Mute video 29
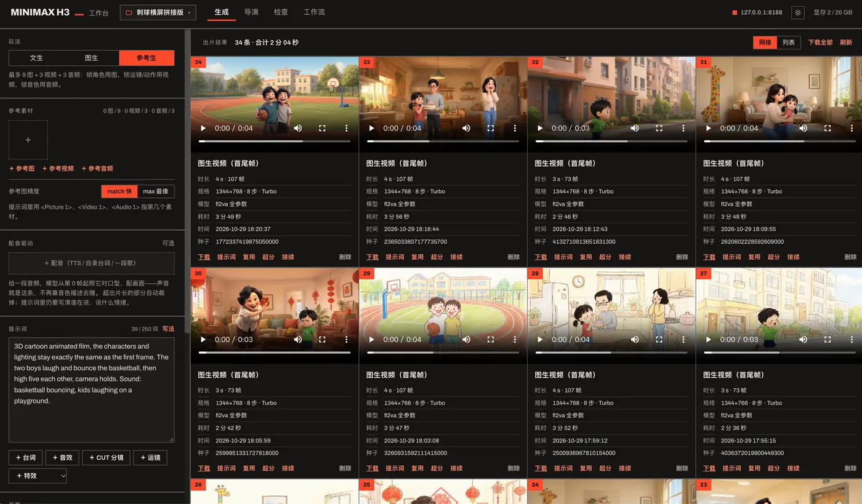Image resolution: width=862 pixels, height=504 pixels. pyautogui.click(x=466, y=340)
